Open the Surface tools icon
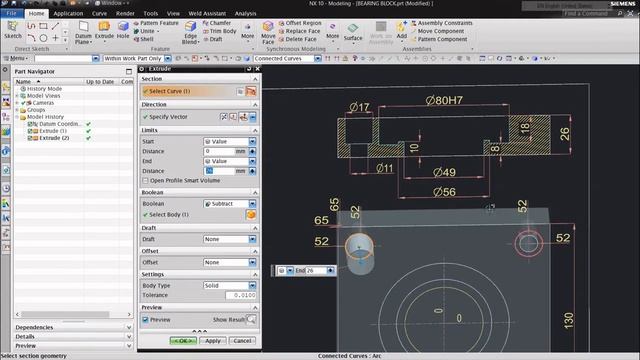The image size is (640, 360). tap(353, 32)
